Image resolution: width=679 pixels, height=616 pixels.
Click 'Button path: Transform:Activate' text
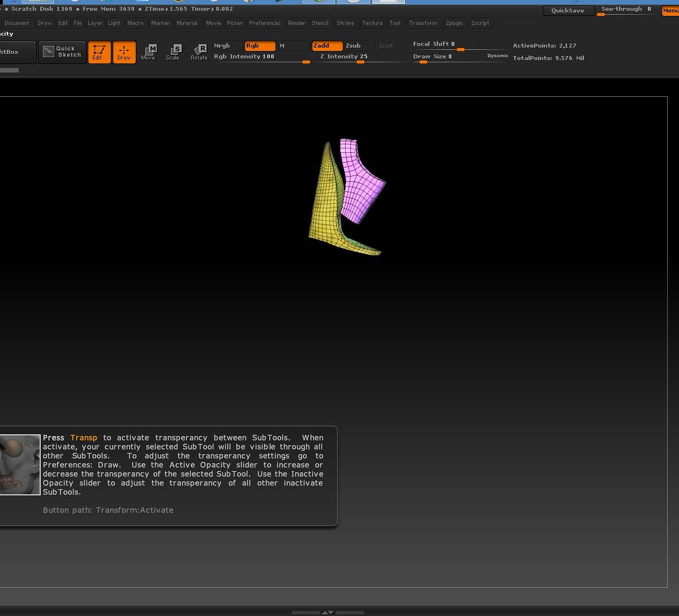[108, 510]
